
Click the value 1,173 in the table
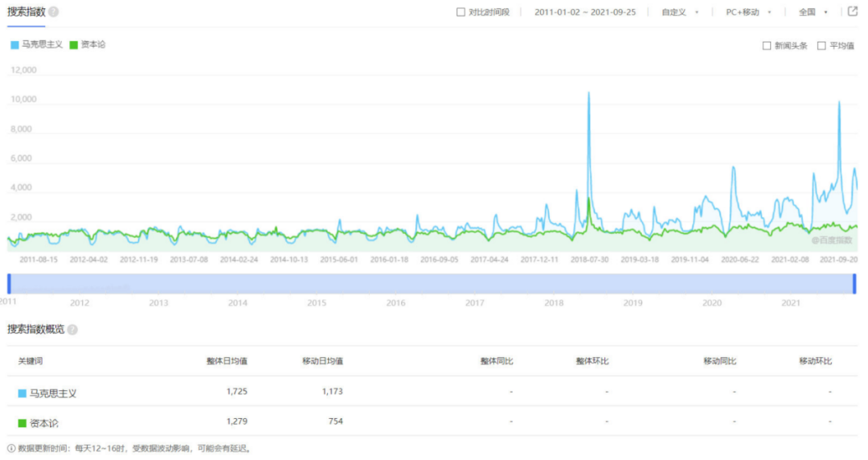click(x=332, y=392)
